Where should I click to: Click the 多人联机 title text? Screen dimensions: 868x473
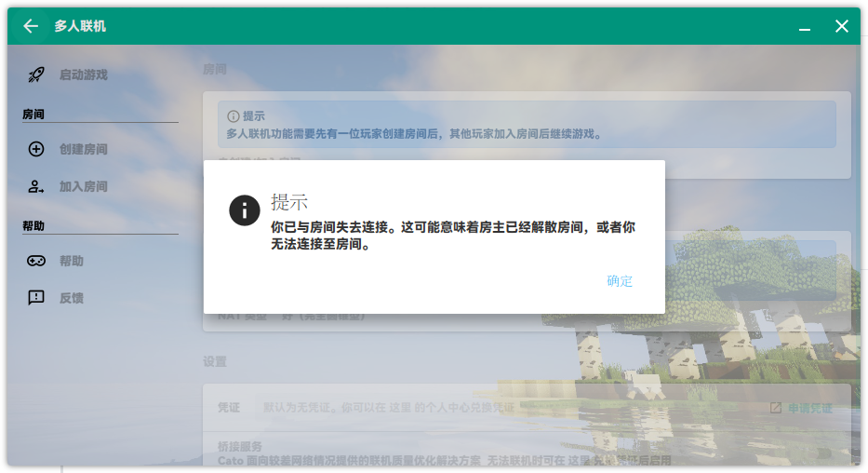(80, 26)
